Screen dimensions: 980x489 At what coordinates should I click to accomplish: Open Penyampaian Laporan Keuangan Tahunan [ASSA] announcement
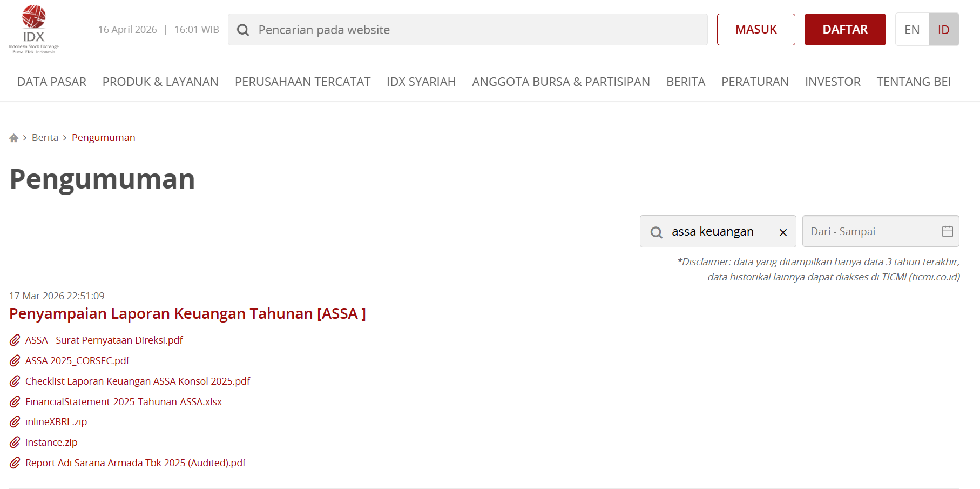[187, 314]
